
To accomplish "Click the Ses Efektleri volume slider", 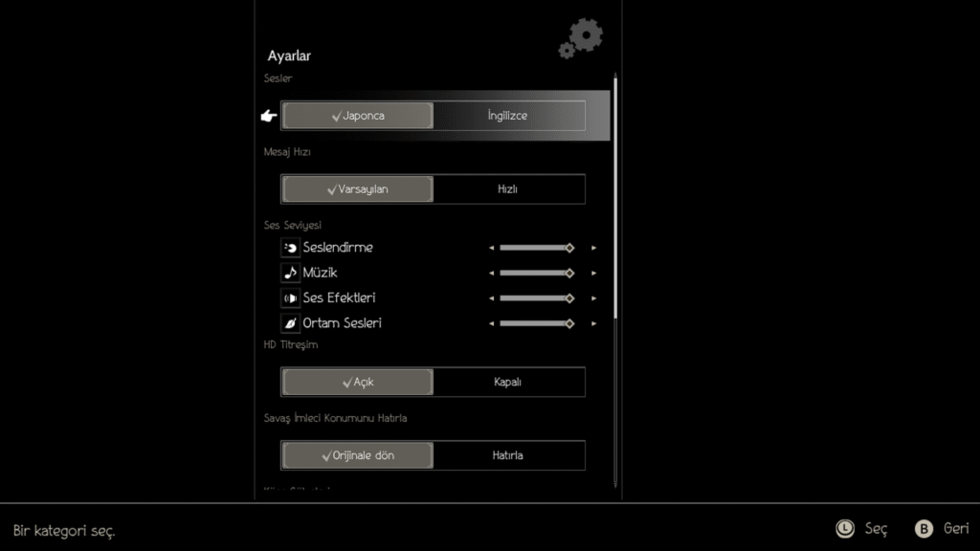I will point(536,298).
